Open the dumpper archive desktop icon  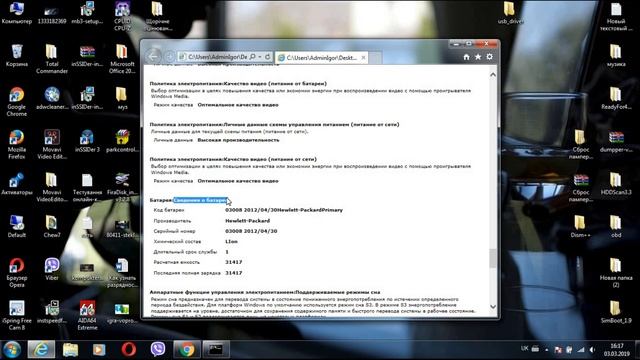tap(616, 141)
